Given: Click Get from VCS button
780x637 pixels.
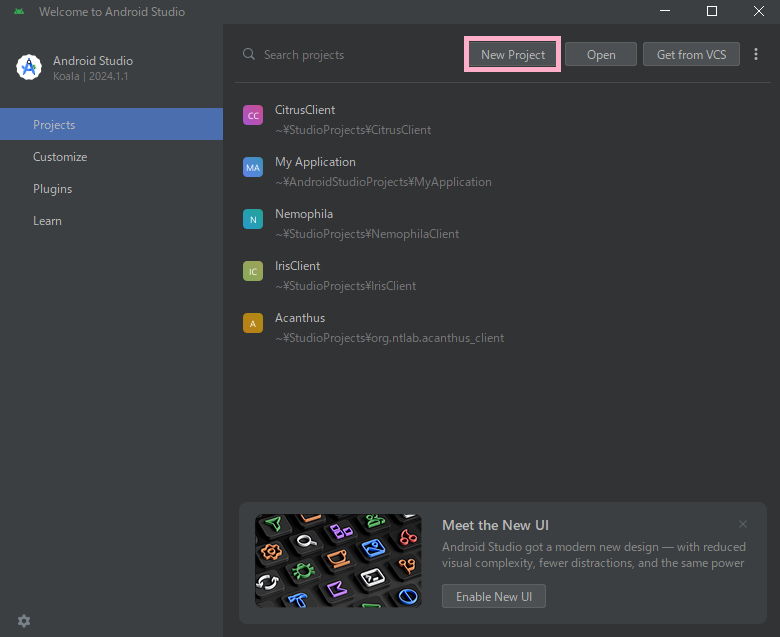Looking at the screenshot, I should (691, 55).
